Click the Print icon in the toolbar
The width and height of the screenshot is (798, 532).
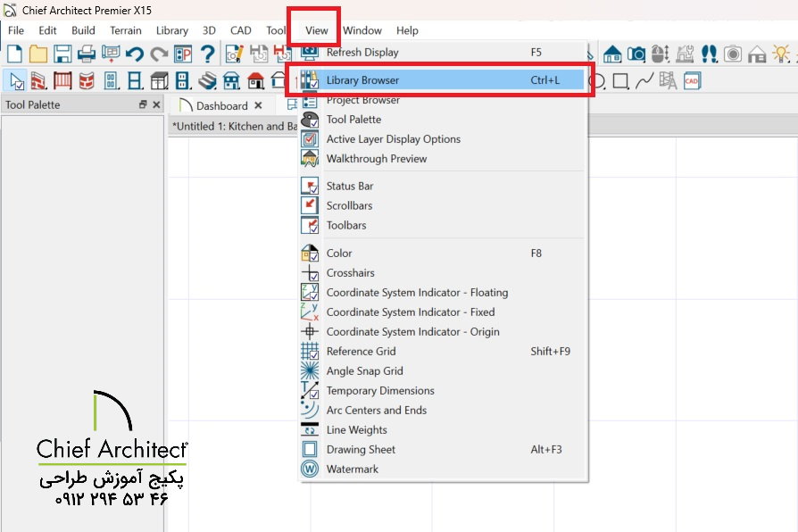click(x=87, y=54)
